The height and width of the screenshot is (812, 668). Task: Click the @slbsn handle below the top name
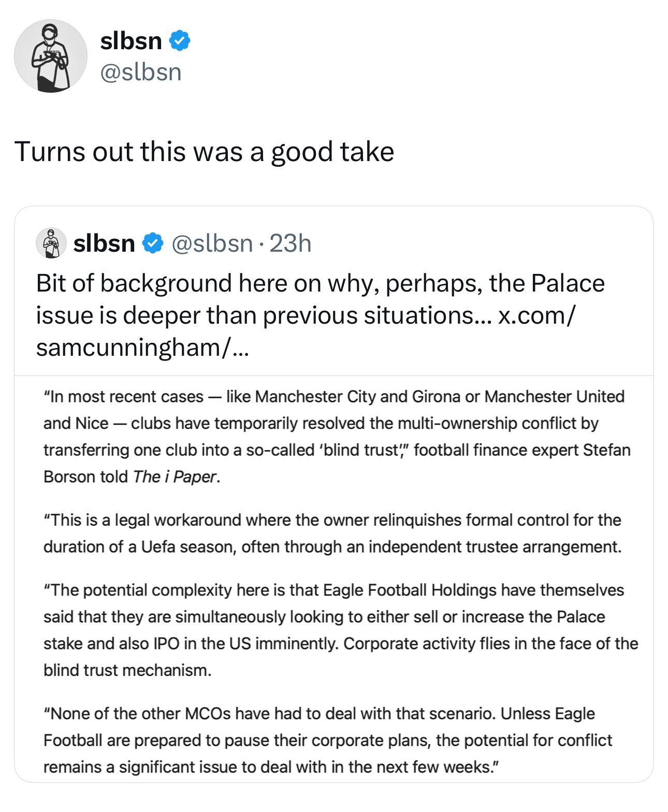pyautogui.click(x=141, y=71)
